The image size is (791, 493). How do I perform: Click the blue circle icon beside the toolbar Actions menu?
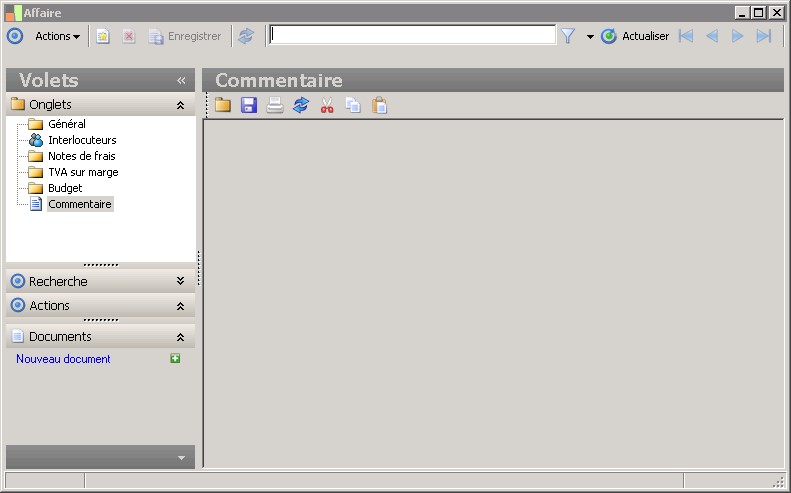coord(15,36)
